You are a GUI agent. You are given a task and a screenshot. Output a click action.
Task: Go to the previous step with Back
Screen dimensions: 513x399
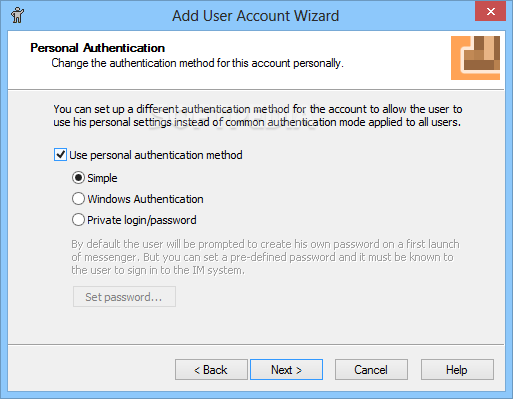pyautogui.click(x=211, y=370)
